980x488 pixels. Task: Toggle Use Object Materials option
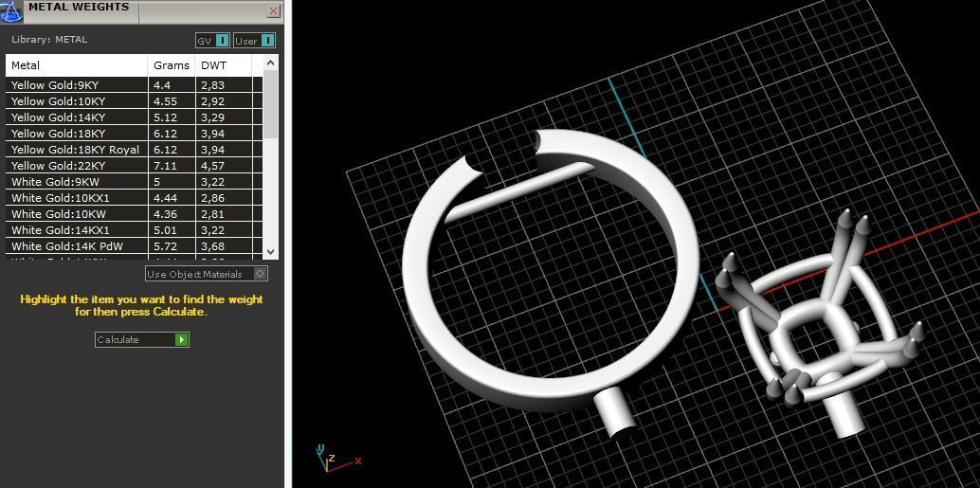click(x=207, y=274)
